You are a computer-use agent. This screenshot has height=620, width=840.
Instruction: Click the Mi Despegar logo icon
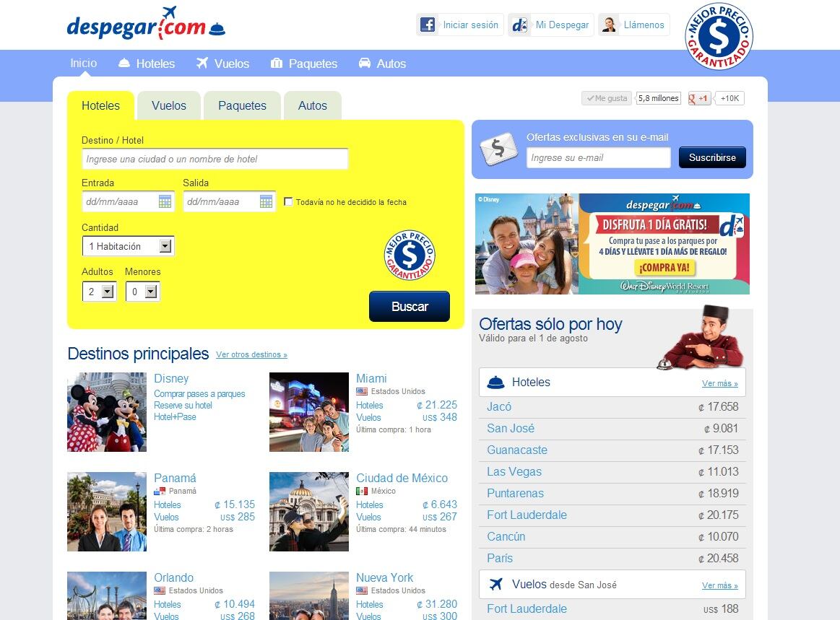click(x=519, y=25)
